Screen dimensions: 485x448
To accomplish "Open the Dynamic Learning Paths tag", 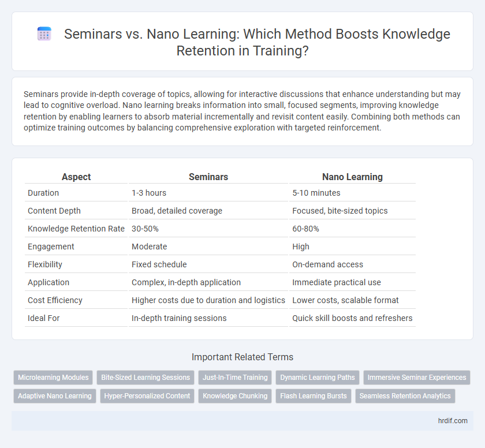I will click(318, 378).
